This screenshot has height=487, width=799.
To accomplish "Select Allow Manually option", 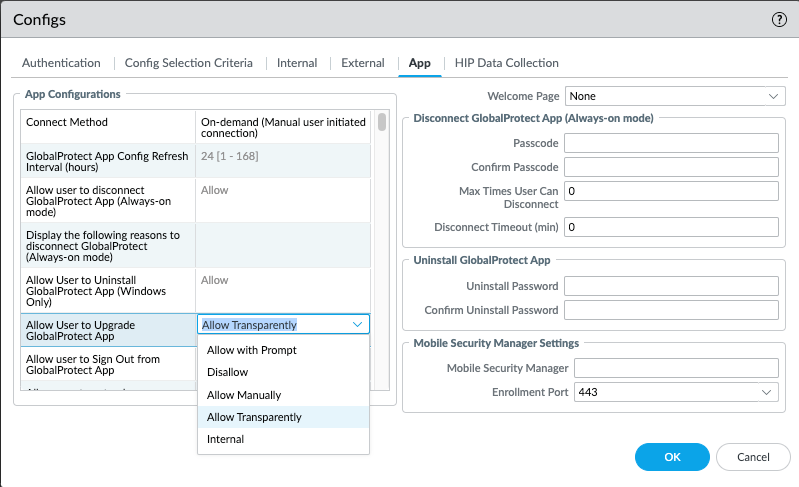I will (x=243, y=395).
